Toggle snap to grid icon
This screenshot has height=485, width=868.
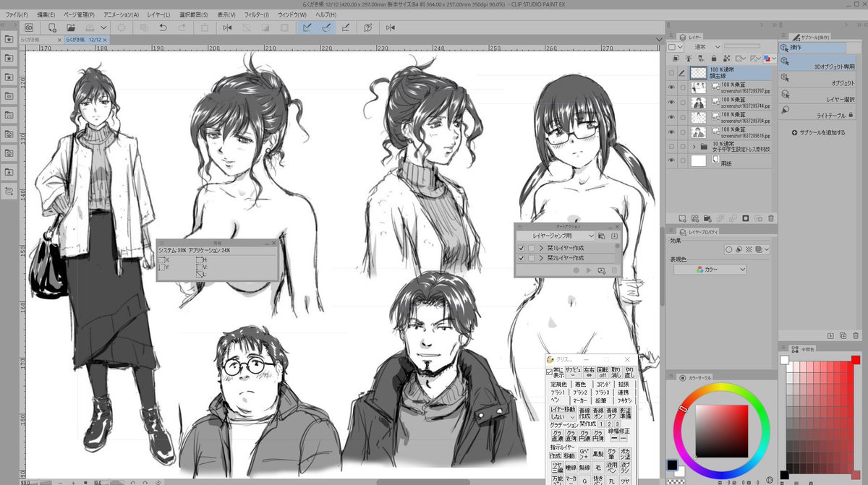(346, 27)
